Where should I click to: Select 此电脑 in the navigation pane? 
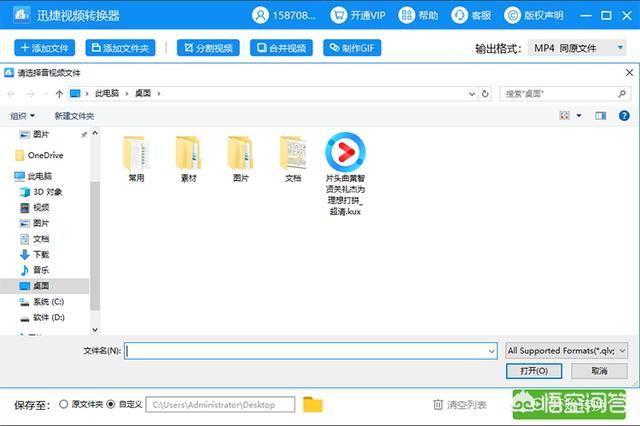tap(33, 176)
